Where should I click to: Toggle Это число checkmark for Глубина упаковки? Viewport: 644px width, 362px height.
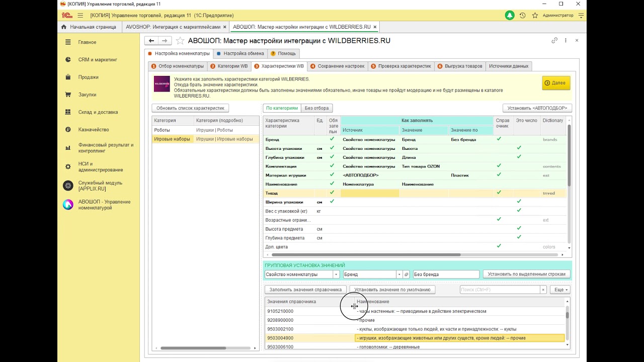coord(519,157)
